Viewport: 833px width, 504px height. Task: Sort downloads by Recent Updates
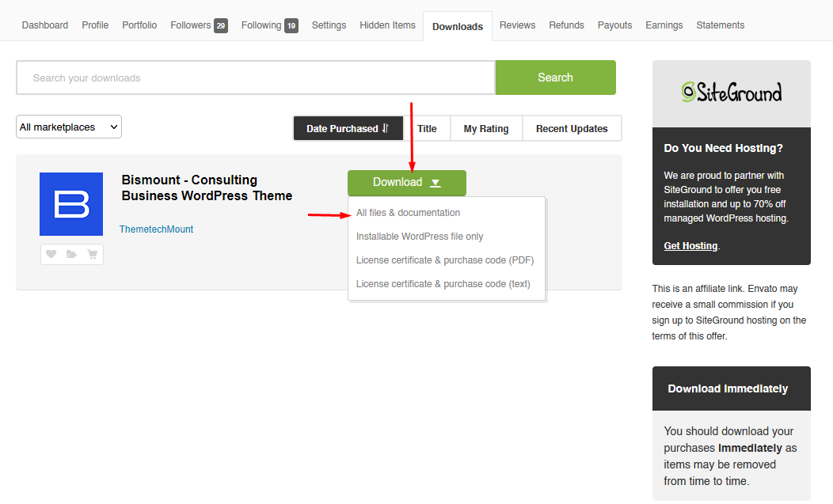(572, 128)
